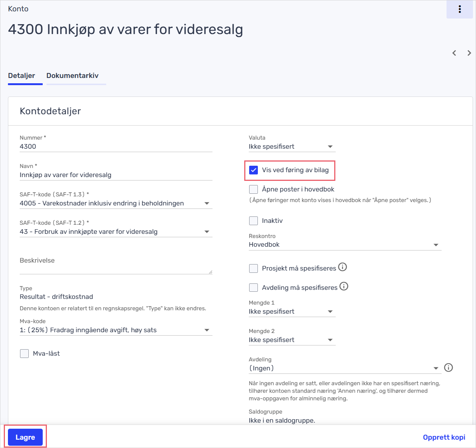Open the Valuta dropdown

pyautogui.click(x=292, y=147)
